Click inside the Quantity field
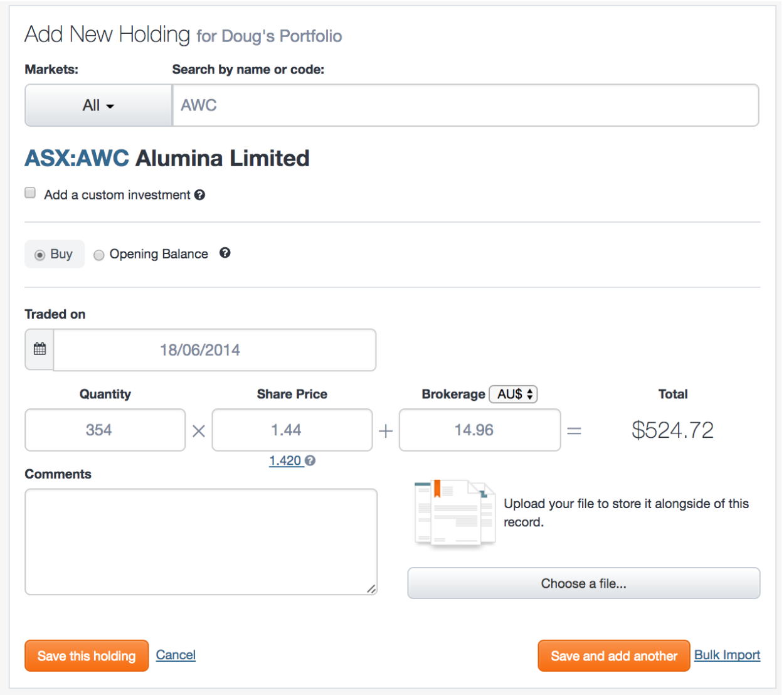This screenshot has height=695, width=784. point(104,430)
